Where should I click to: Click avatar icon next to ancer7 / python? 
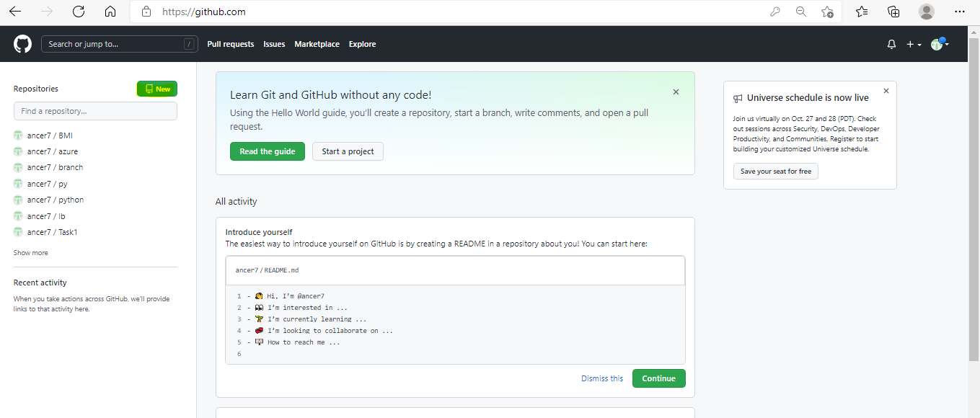pos(18,200)
